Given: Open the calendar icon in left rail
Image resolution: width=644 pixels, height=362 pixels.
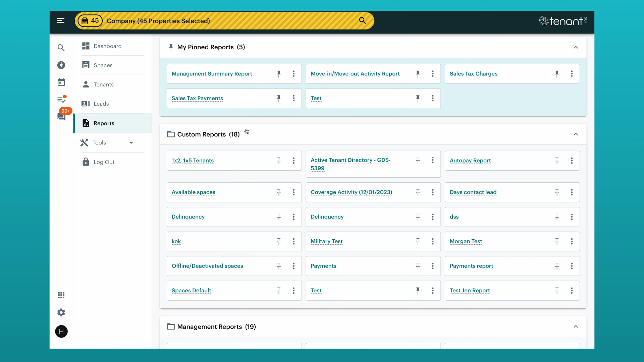Looking at the screenshot, I should point(61,82).
